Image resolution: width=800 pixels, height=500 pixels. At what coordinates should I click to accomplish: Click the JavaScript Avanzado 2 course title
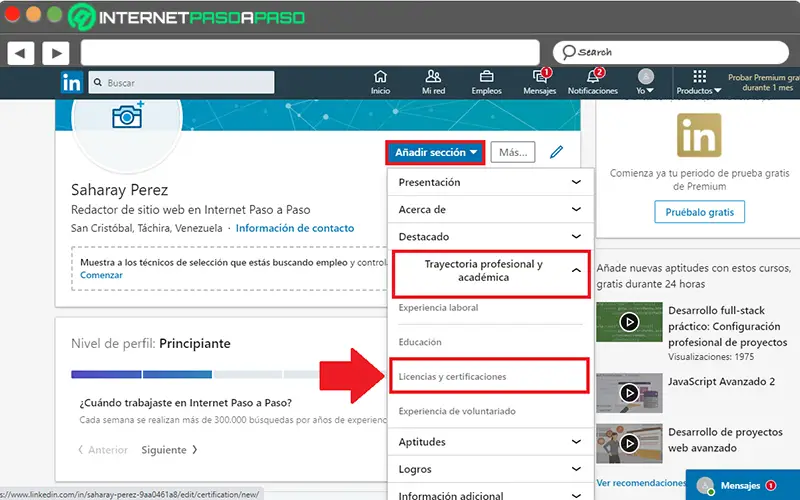click(721, 382)
